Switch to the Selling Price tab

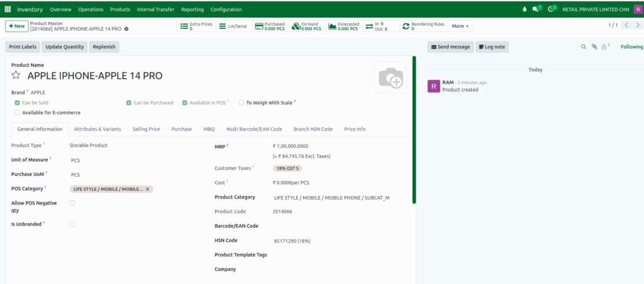pos(146,129)
